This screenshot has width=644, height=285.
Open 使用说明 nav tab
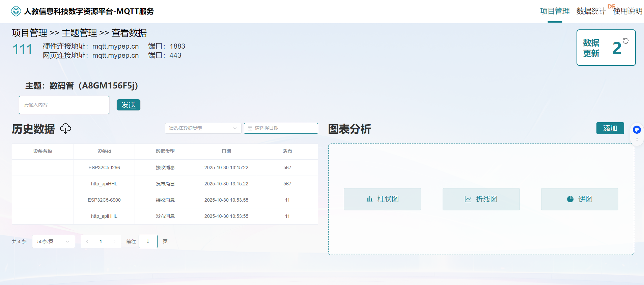(628, 11)
